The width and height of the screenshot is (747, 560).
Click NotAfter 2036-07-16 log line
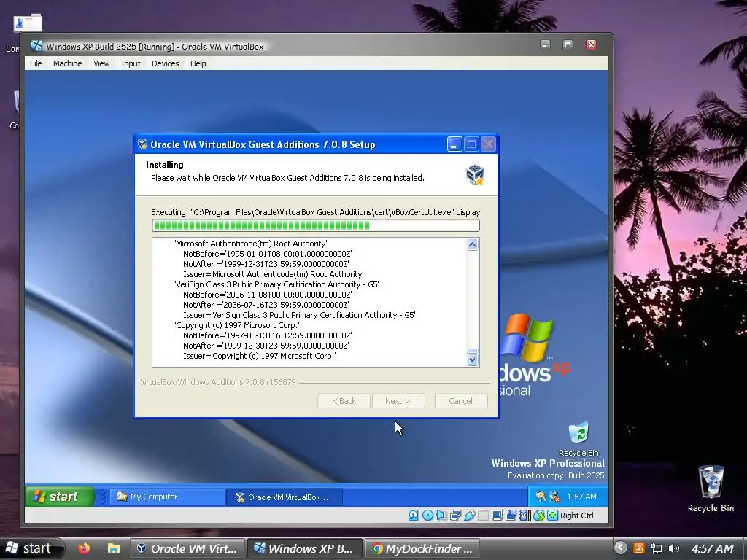266,305
